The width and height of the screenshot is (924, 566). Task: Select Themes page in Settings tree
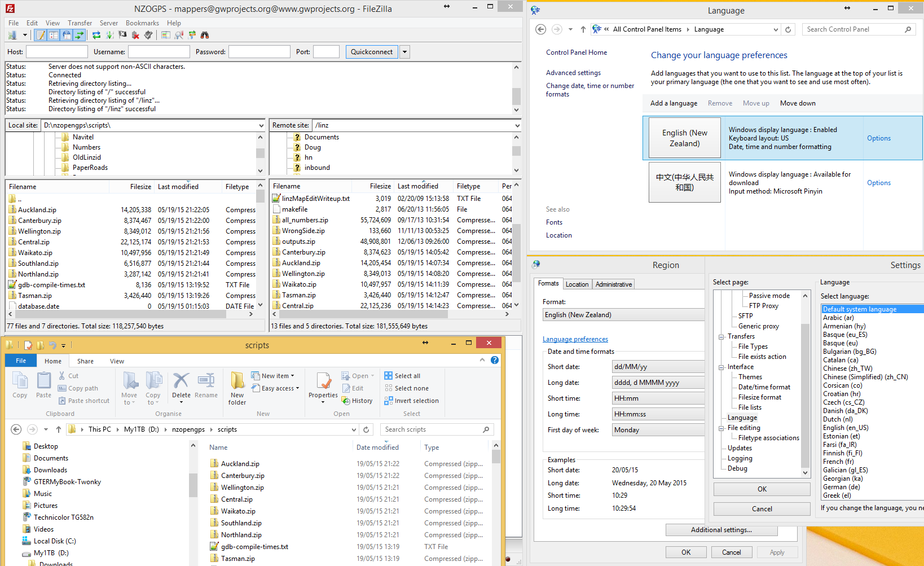coord(750,377)
